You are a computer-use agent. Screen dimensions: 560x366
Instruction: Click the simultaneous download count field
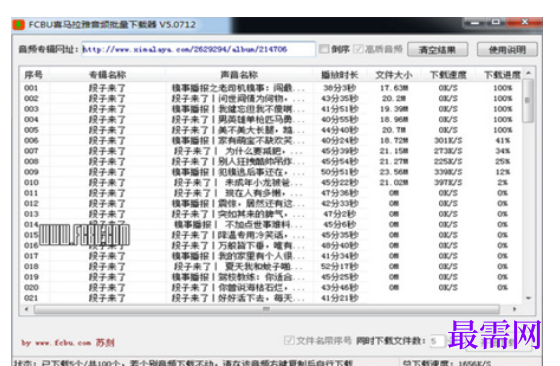(437, 341)
